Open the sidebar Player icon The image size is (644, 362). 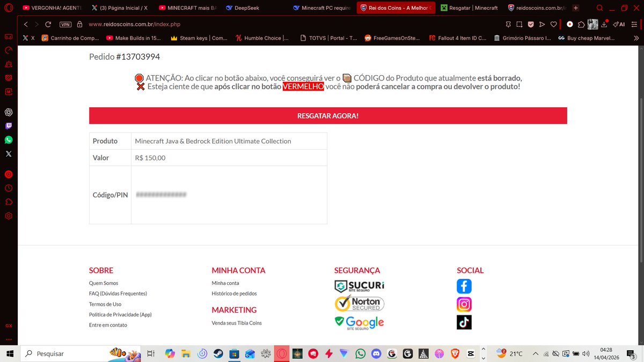pyautogui.click(x=9, y=174)
